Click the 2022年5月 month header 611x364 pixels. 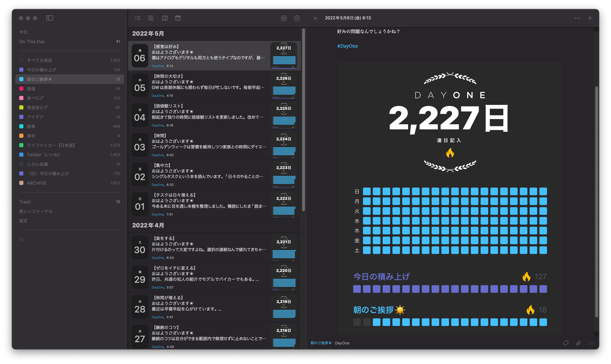[148, 34]
